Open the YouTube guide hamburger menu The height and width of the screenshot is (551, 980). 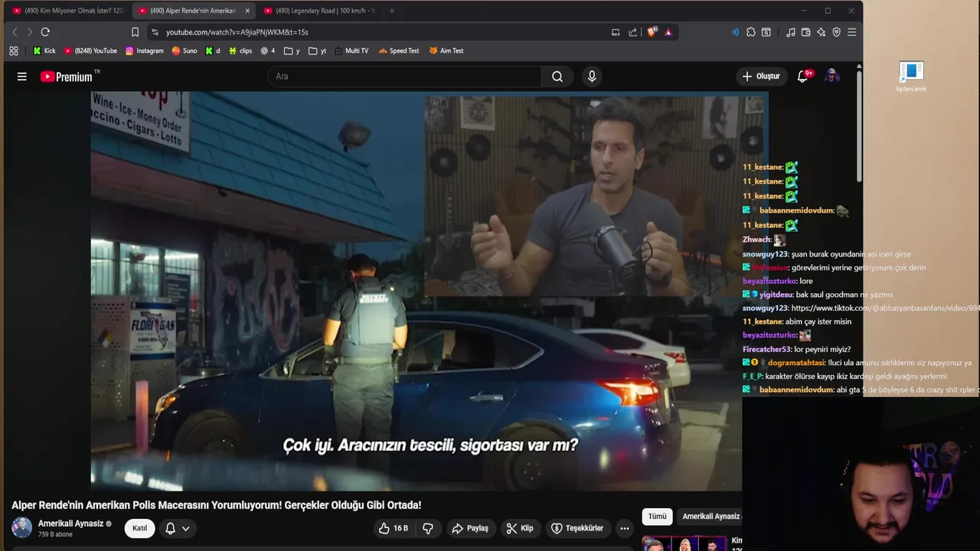(22, 77)
